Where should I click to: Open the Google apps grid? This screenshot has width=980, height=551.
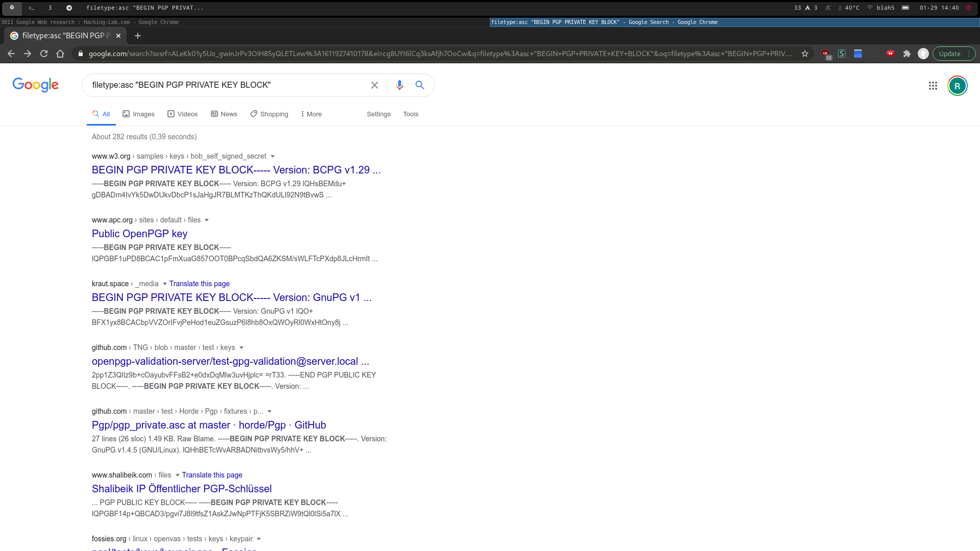click(933, 86)
